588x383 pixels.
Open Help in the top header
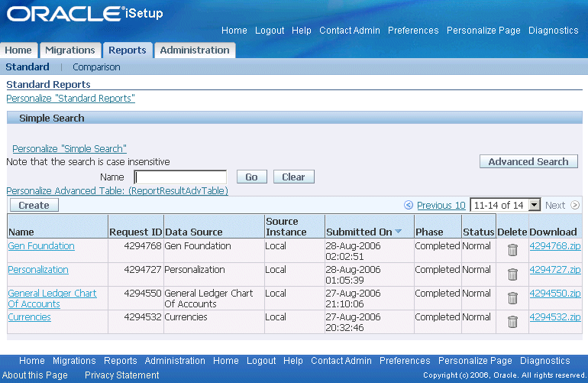click(x=302, y=31)
